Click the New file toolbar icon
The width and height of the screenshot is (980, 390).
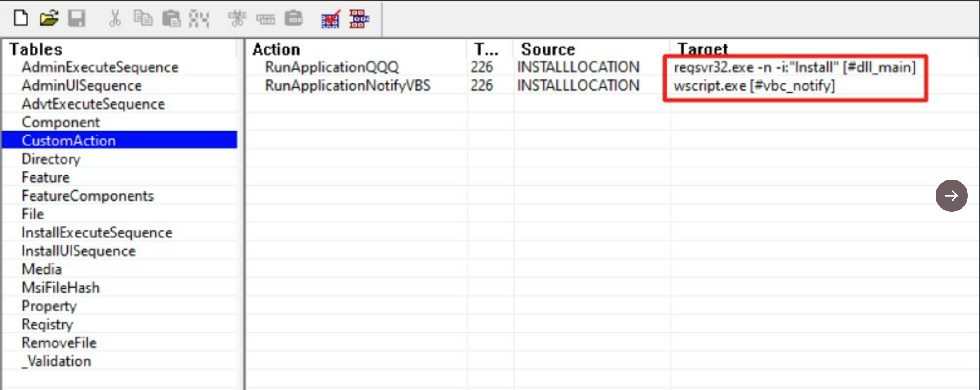[x=21, y=18]
